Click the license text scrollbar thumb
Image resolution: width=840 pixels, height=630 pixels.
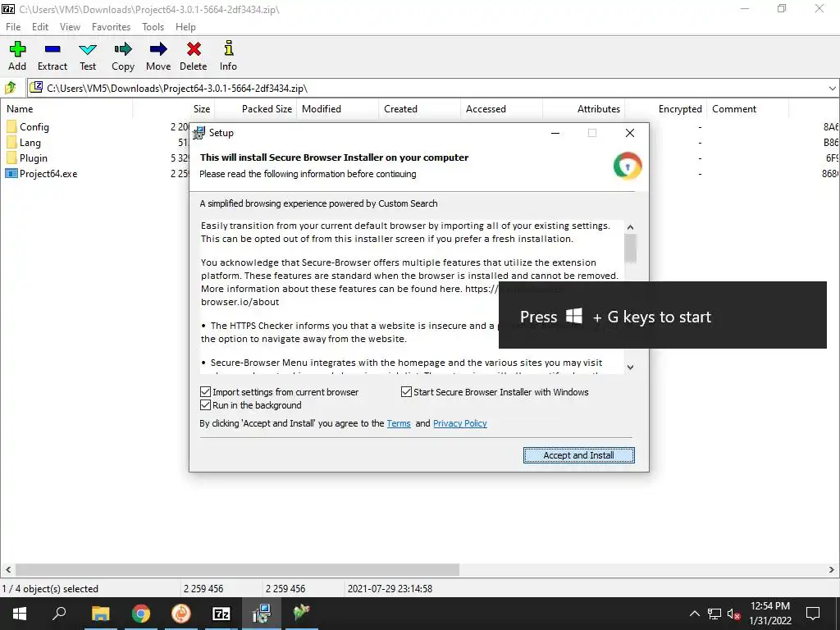pos(631,249)
